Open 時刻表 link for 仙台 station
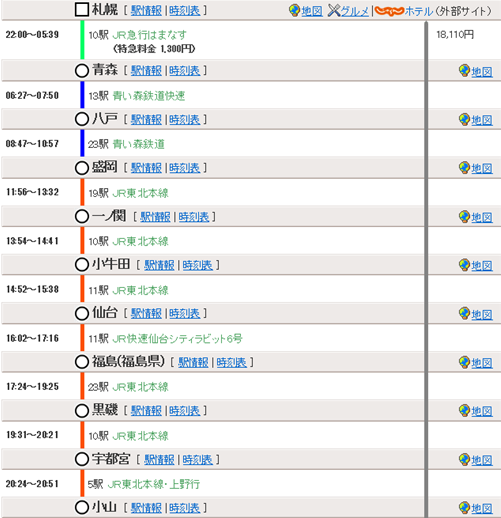This screenshot has height=518, width=501. tap(185, 313)
